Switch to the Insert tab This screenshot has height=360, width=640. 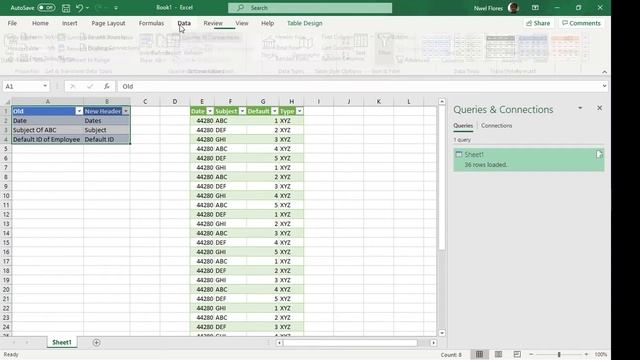click(x=69, y=23)
